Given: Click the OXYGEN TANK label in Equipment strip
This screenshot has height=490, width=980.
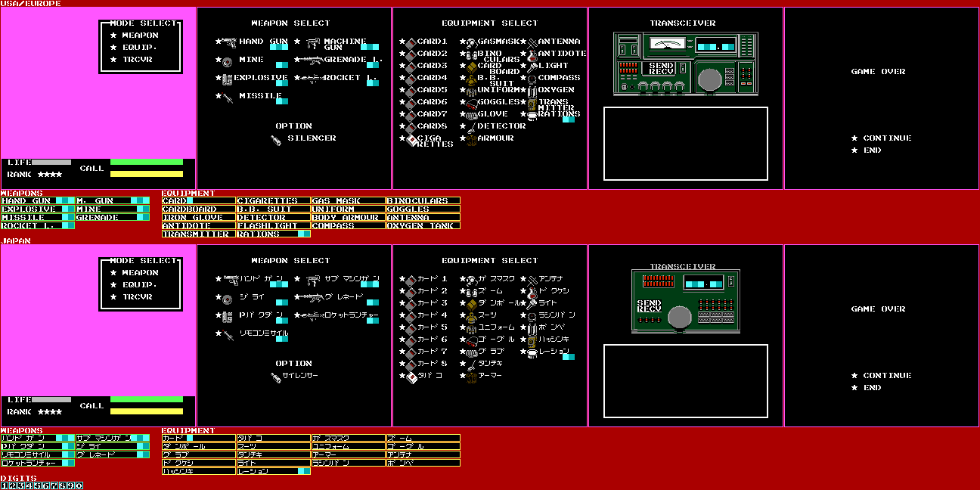Looking at the screenshot, I should (420, 226).
